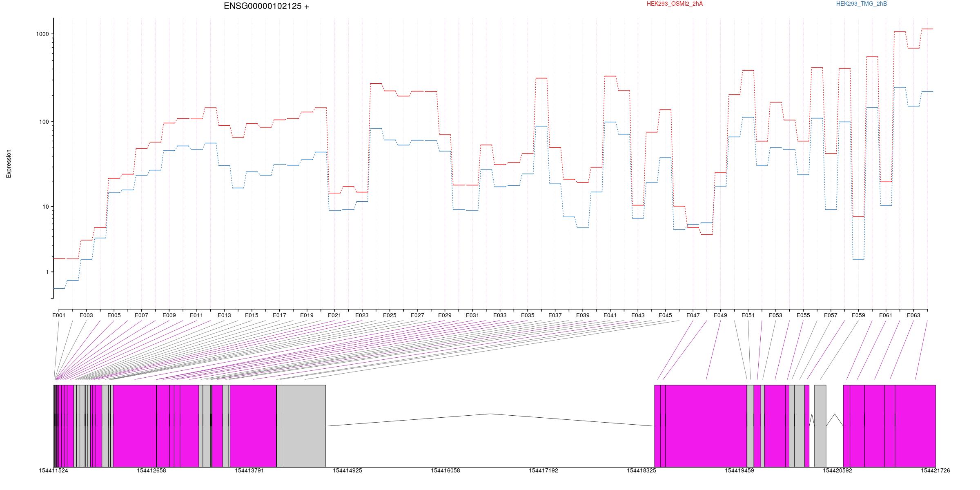Select exon bin label E033
This screenshot has height=490, width=980.
[500, 315]
